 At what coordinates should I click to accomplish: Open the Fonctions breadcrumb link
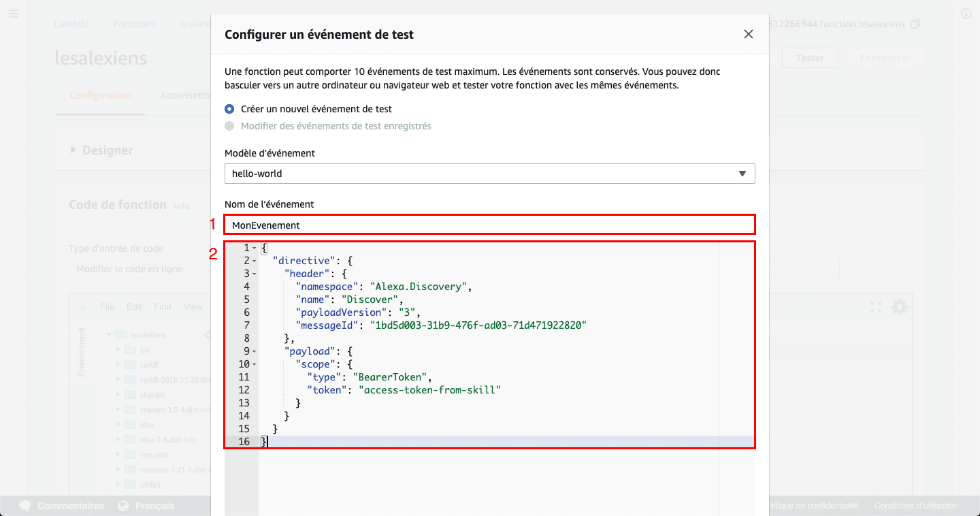[135, 24]
